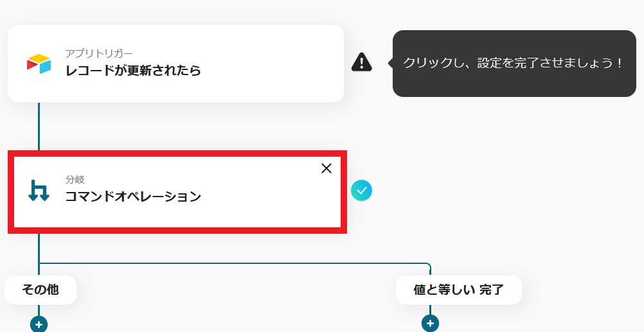This screenshot has height=332, width=644.
Task: Click the 分岐 label text
Action: pos(75,180)
